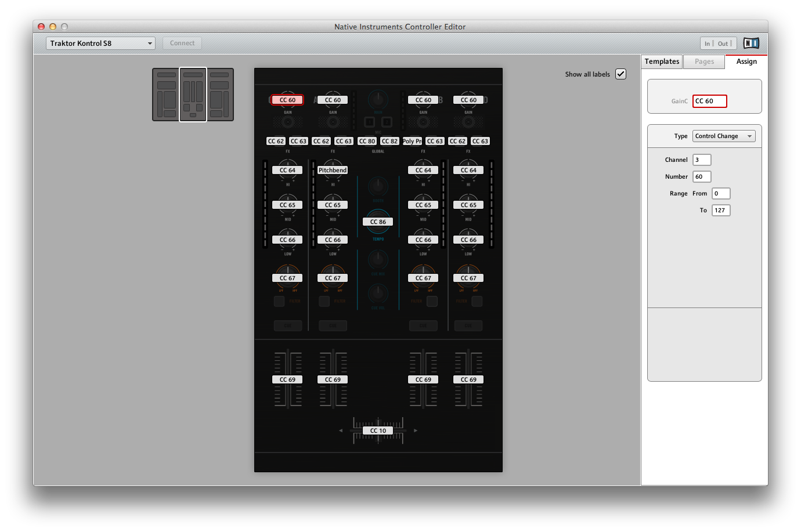Click the Range From field

[721, 193]
